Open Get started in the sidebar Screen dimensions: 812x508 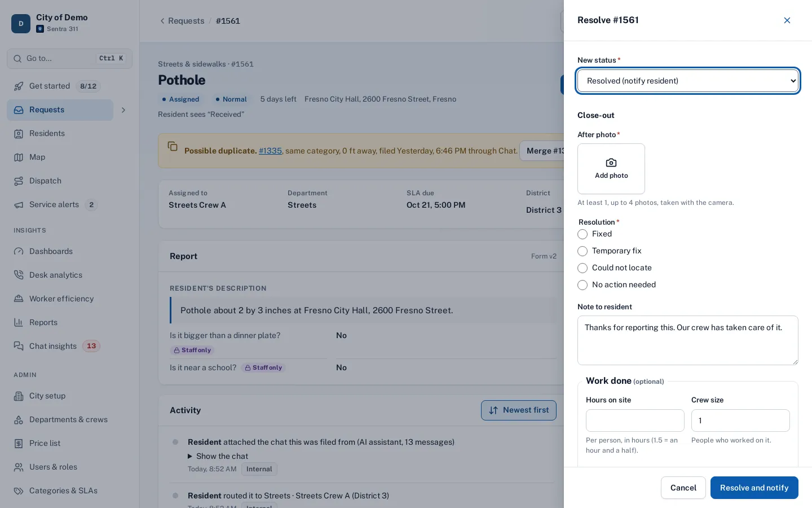point(60,86)
